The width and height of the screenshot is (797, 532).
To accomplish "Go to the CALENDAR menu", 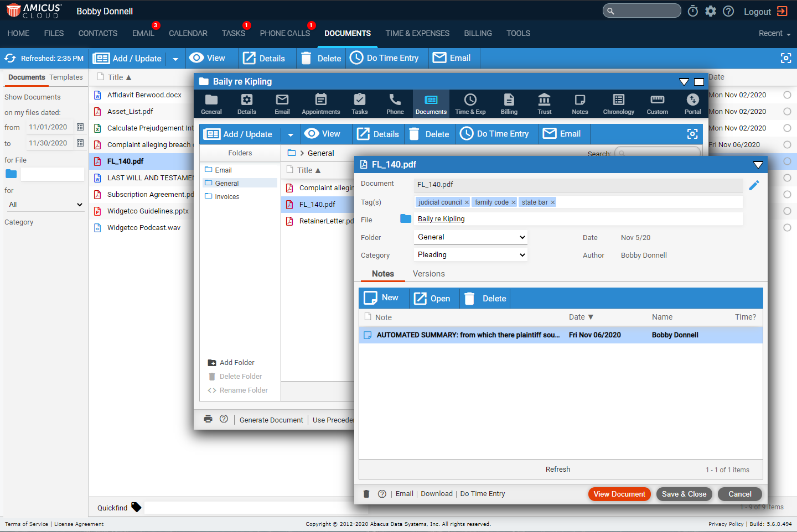I will (188, 33).
